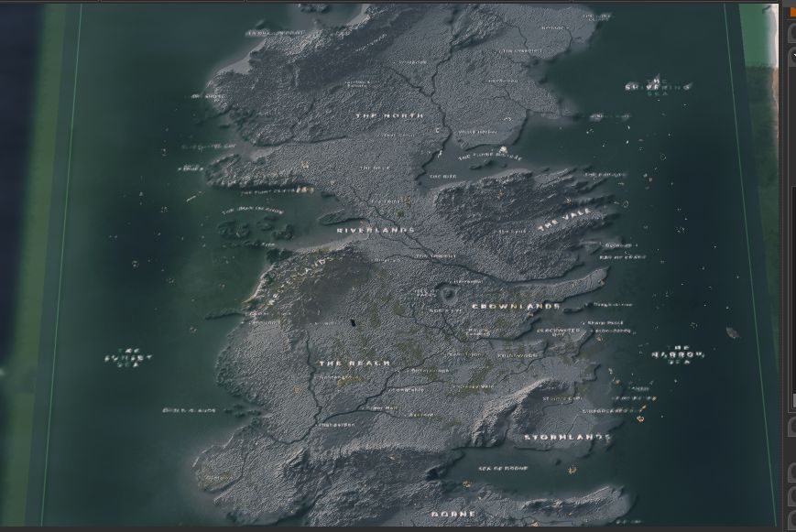
Task: Click the 'THE BITE' map label
Action: (442, 177)
